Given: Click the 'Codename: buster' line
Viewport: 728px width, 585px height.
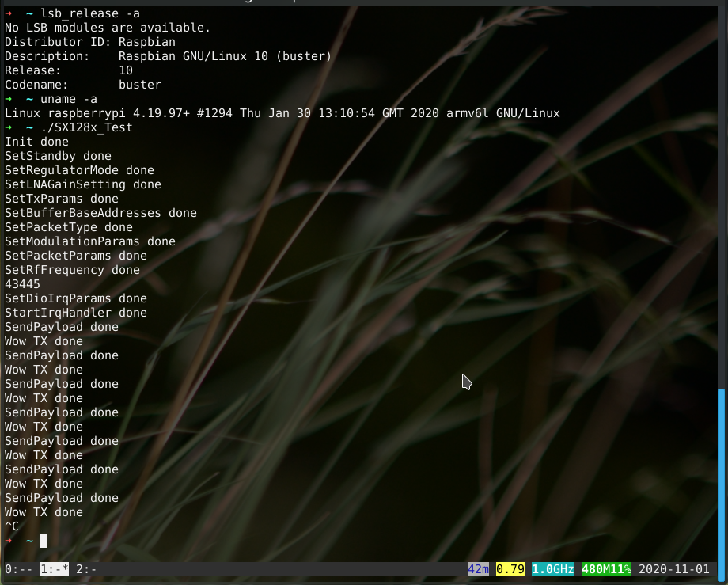Looking at the screenshot, I should (83, 85).
